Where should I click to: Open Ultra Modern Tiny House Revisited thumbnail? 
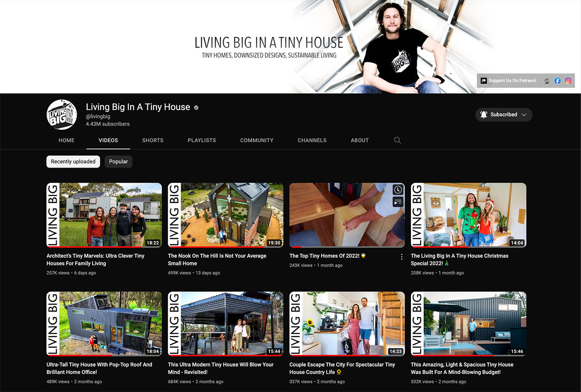click(225, 324)
